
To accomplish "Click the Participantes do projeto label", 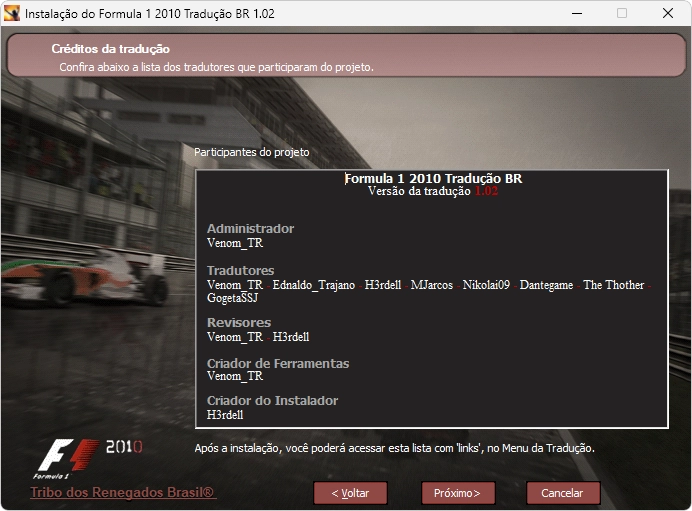I will click(x=252, y=153).
